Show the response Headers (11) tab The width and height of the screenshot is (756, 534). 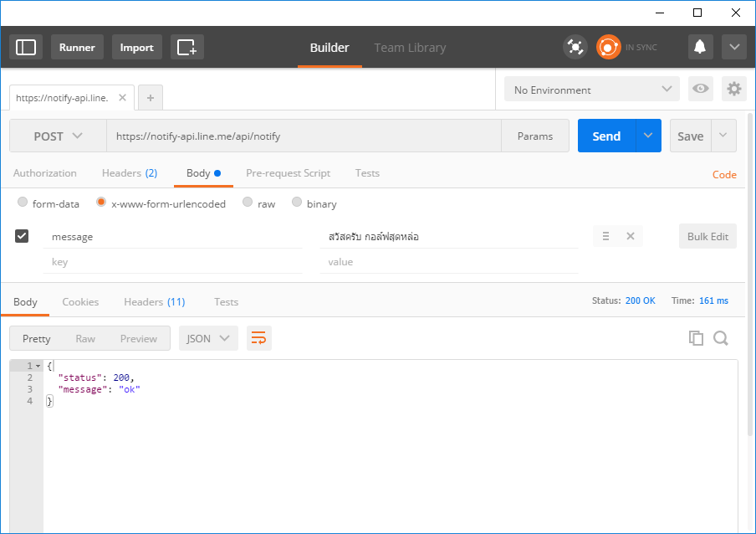tap(154, 302)
